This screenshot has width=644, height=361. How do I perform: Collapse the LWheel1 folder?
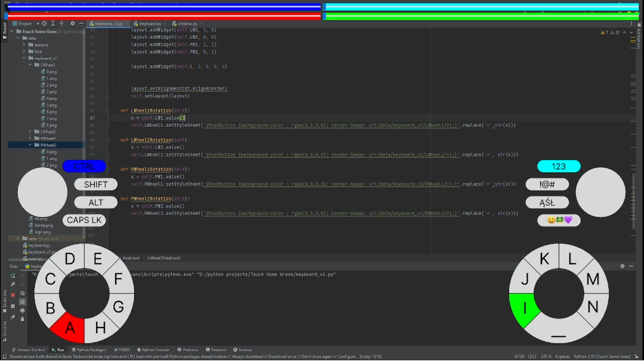coord(30,65)
